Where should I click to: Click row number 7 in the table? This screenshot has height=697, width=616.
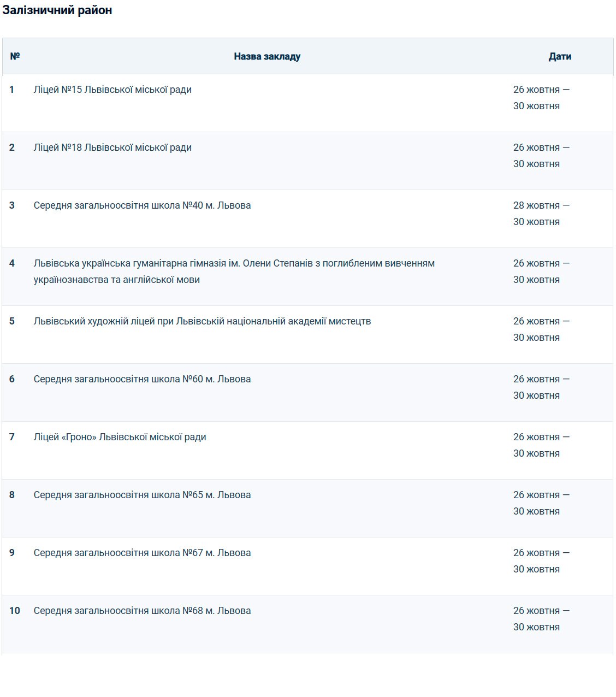pyautogui.click(x=12, y=437)
